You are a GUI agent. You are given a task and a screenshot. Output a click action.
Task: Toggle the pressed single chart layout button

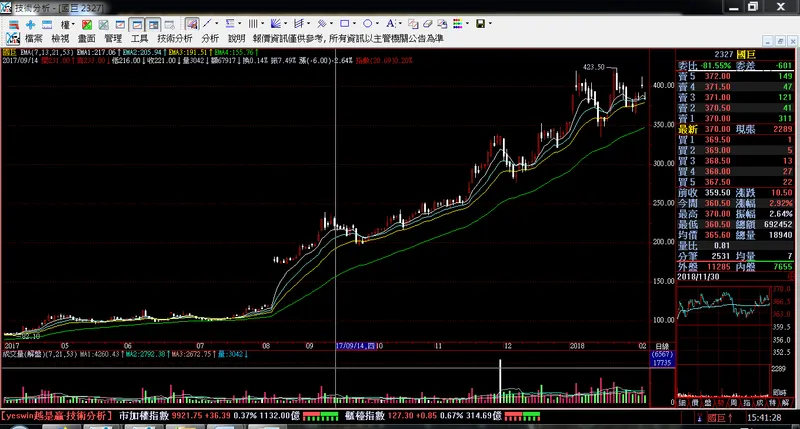137,24
